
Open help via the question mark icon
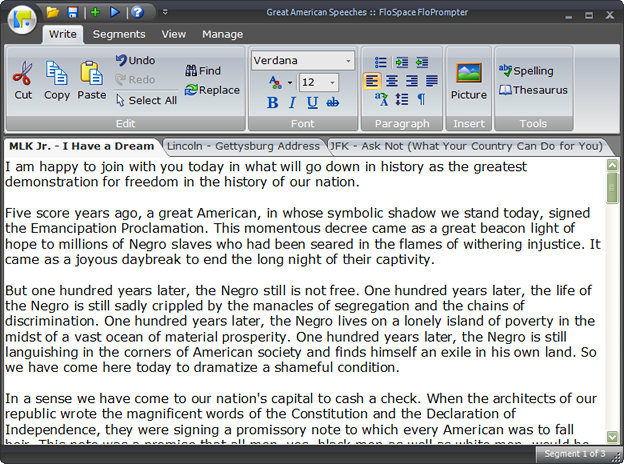coord(137,12)
